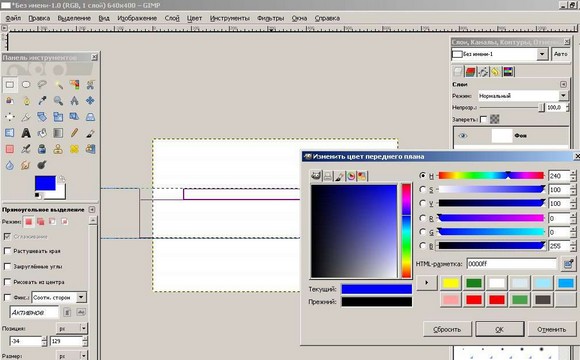Viewport: 580px width, 360px height.
Task: Select the S saturation radio button
Action: (423, 189)
